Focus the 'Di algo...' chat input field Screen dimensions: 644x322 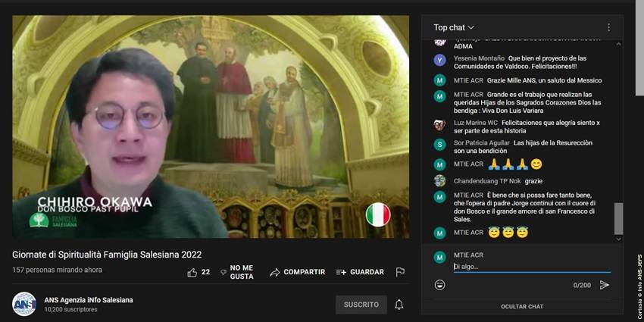click(x=532, y=267)
